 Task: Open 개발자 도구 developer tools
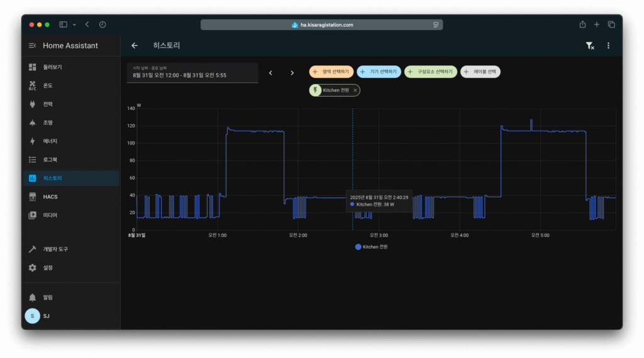point(55,249)
